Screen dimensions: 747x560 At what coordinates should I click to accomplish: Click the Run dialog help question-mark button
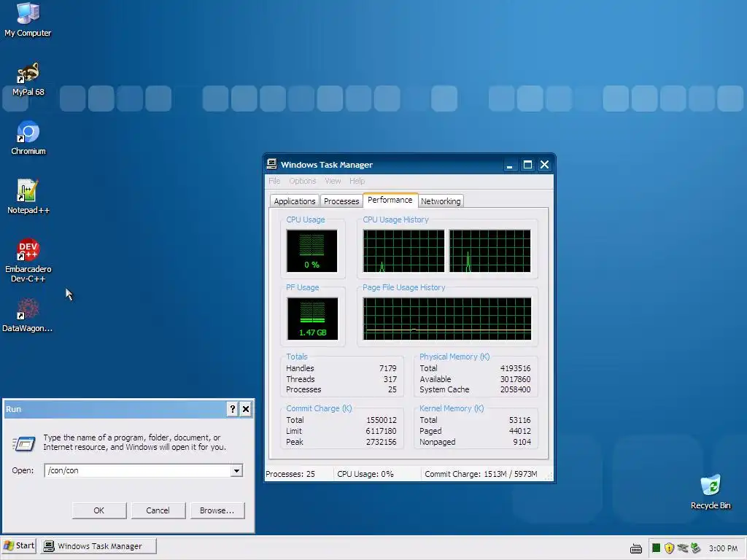(x=232, y=408)
